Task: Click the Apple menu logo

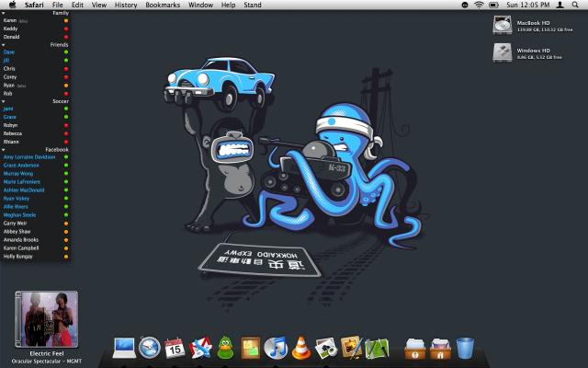Action: [12, 5]
